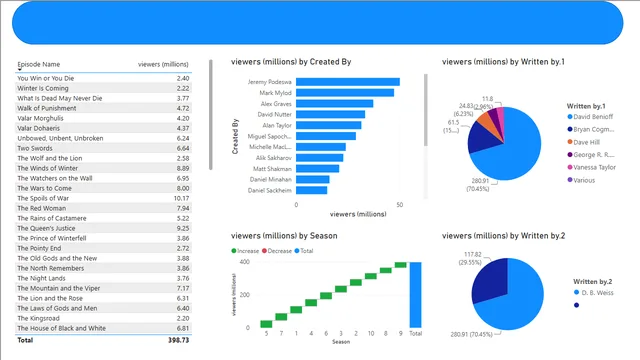This screenshot has height=360, width=640.
Task: Select 'The Mountain and the Viper' row
Action: tap(103, 288)
